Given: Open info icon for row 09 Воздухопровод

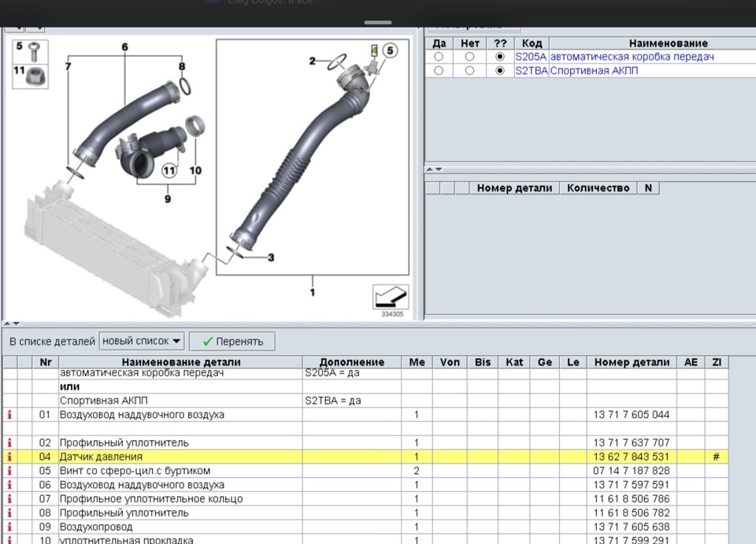Looking at the screenshot, I should point(9,527).
